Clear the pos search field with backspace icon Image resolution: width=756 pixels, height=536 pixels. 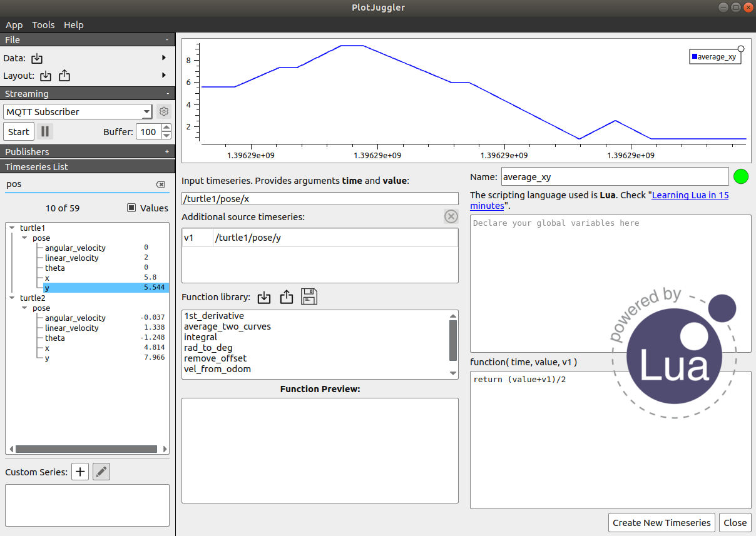point(160,184)
